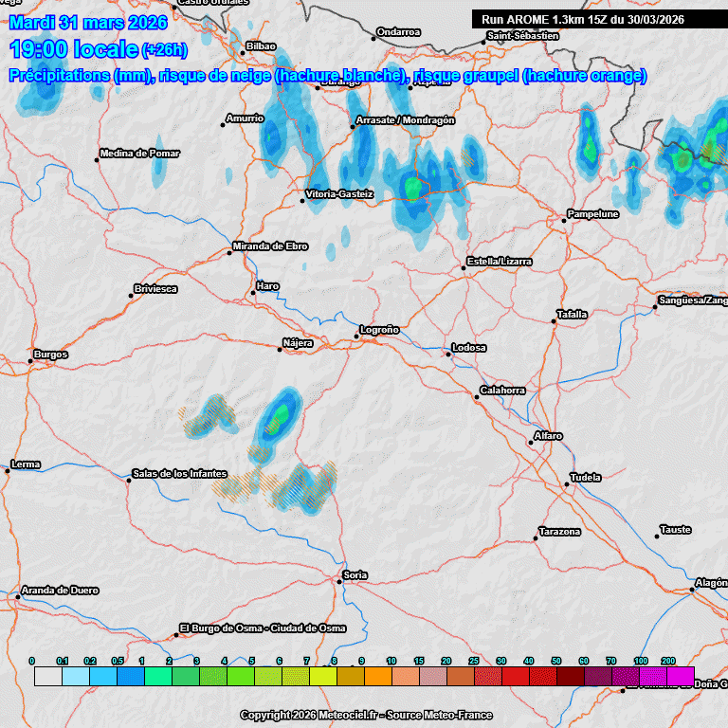Click the Tafalla town label
The image size is (728, 728).
(572, 315)
